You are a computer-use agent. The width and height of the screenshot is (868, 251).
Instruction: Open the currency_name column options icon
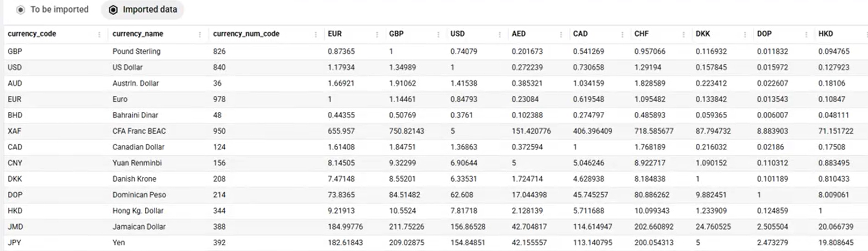point(200,34)
